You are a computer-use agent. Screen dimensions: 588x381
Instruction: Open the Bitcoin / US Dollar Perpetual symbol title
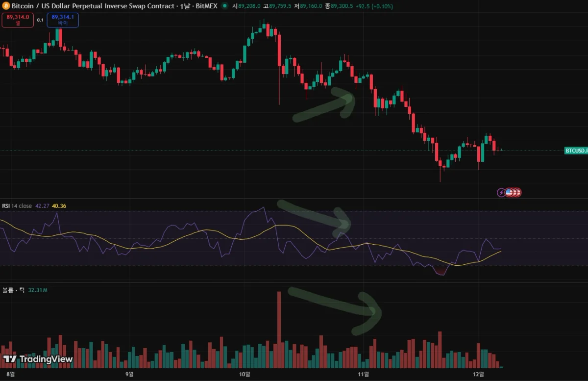114,6
